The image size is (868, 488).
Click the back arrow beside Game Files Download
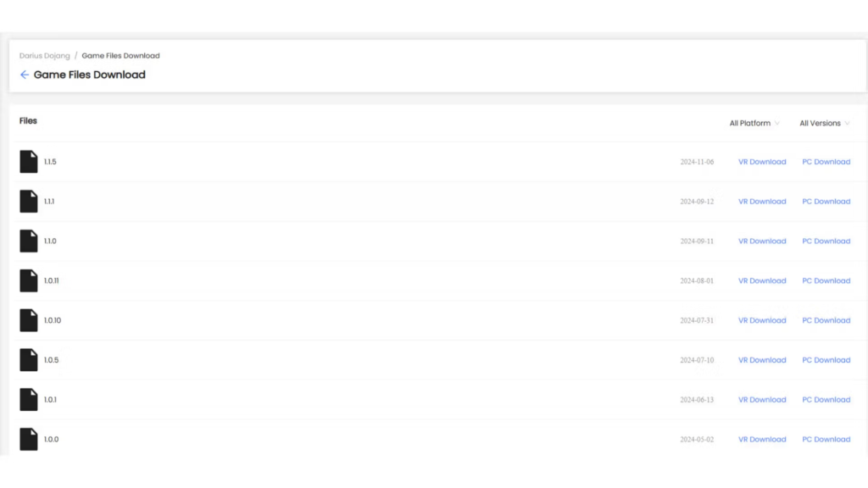[x=25, y=75]
